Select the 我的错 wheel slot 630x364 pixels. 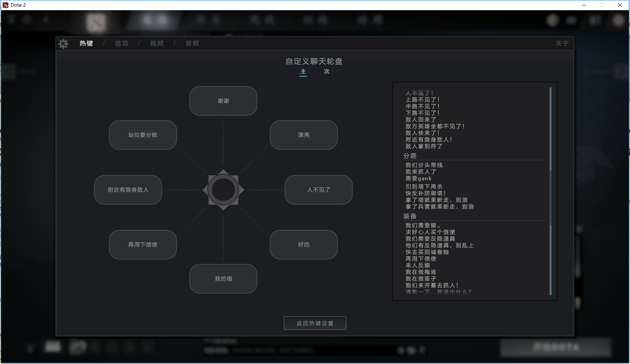click(x=223, y=279)
